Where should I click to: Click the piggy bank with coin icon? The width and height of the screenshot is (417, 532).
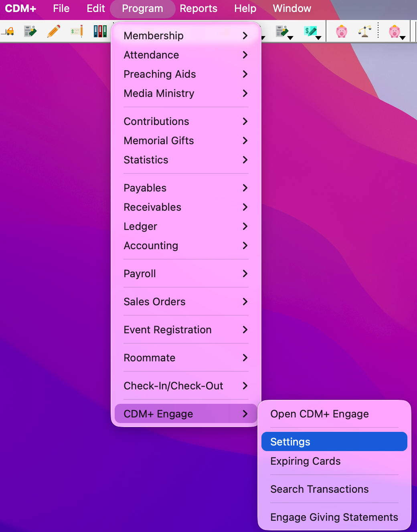point(395,31)
